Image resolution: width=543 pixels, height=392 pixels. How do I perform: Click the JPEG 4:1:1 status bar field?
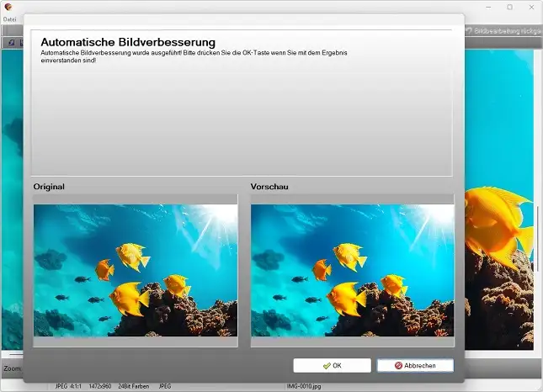[x=69, y=387]
